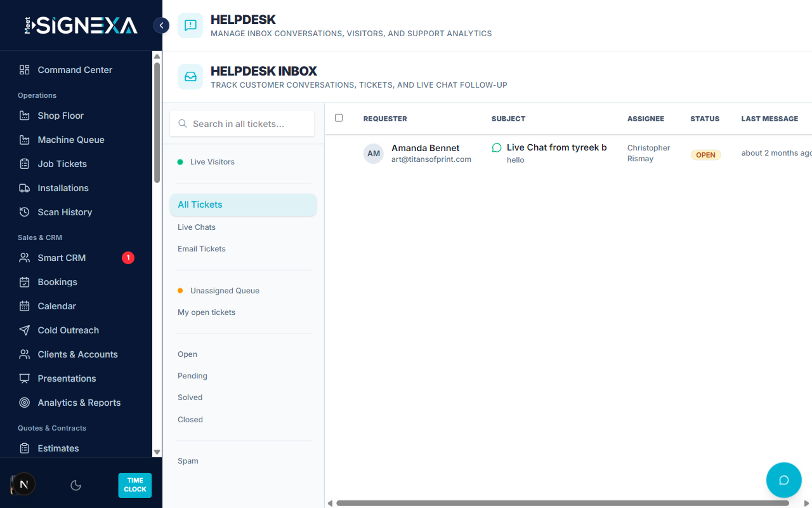Open My open tickets view
Screen dimensions: 812x508
pyautogui.click(x=243, y=312)
